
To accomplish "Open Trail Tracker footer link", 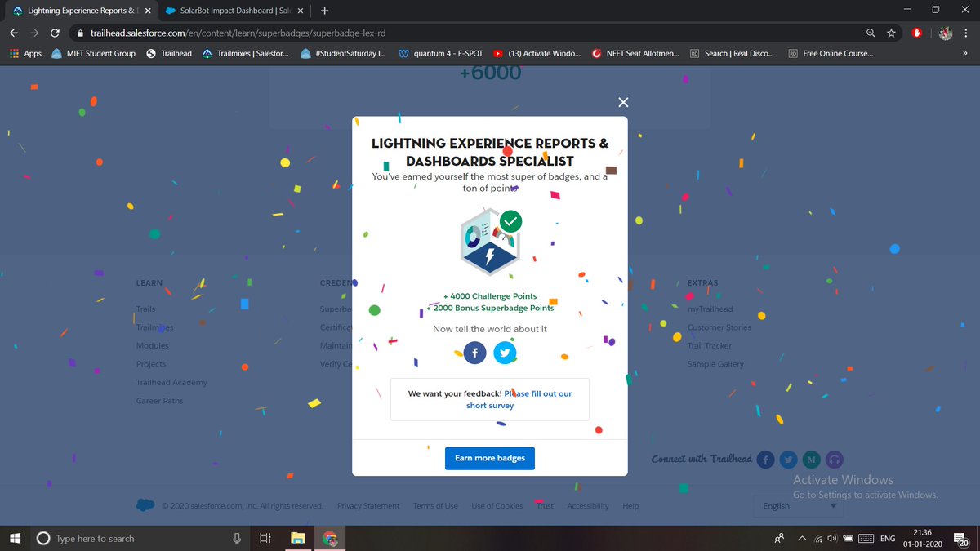I will 710,346.
